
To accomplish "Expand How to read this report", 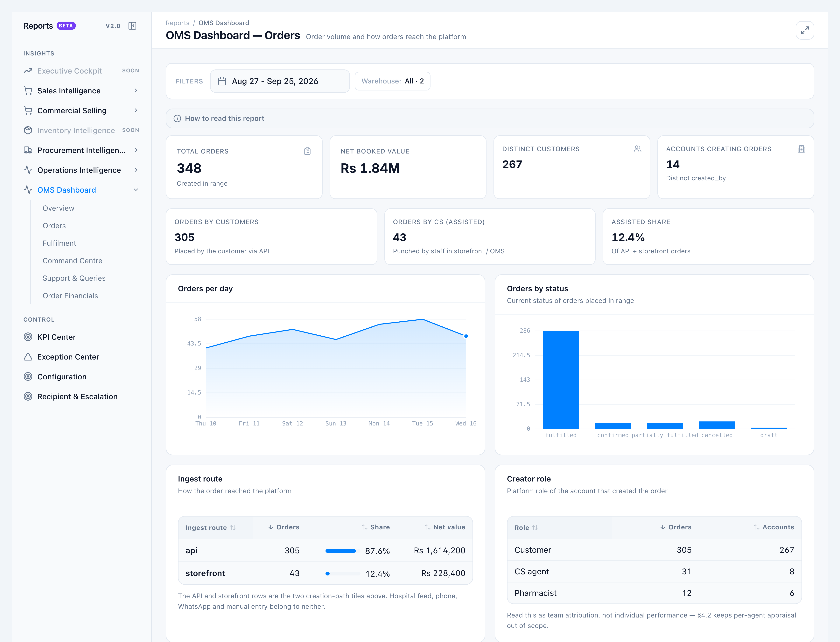I will pyautogui.click(x=490, y=118).
